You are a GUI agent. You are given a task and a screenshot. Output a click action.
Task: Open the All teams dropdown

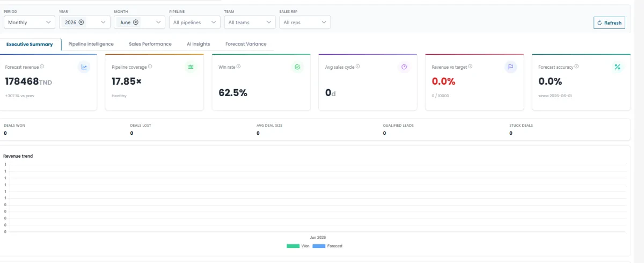(250, 22)
